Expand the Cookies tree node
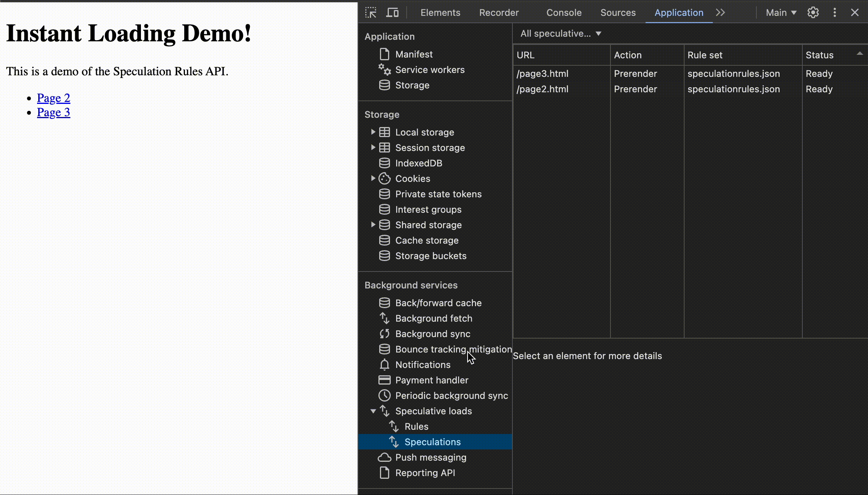Viewport: 868px width, 495px height. tap(373, 178)
